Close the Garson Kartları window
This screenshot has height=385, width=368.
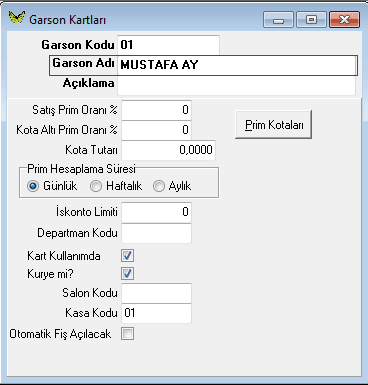point(344,20)
